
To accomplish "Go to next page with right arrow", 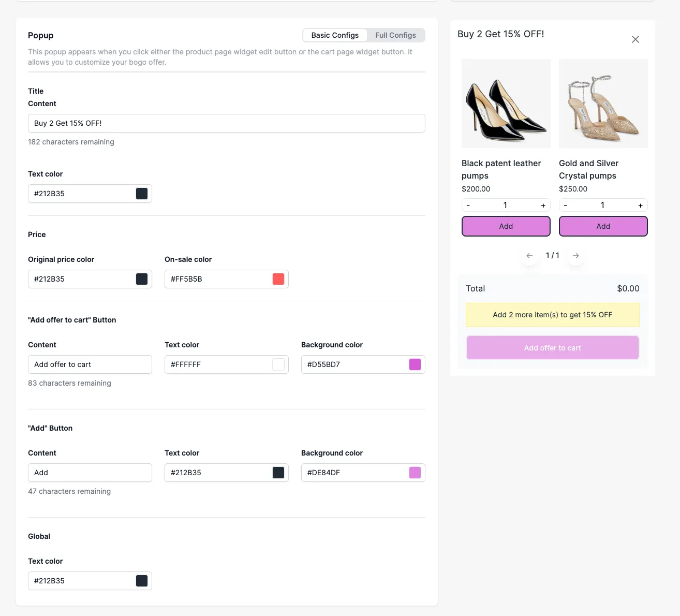I will 576,256.
